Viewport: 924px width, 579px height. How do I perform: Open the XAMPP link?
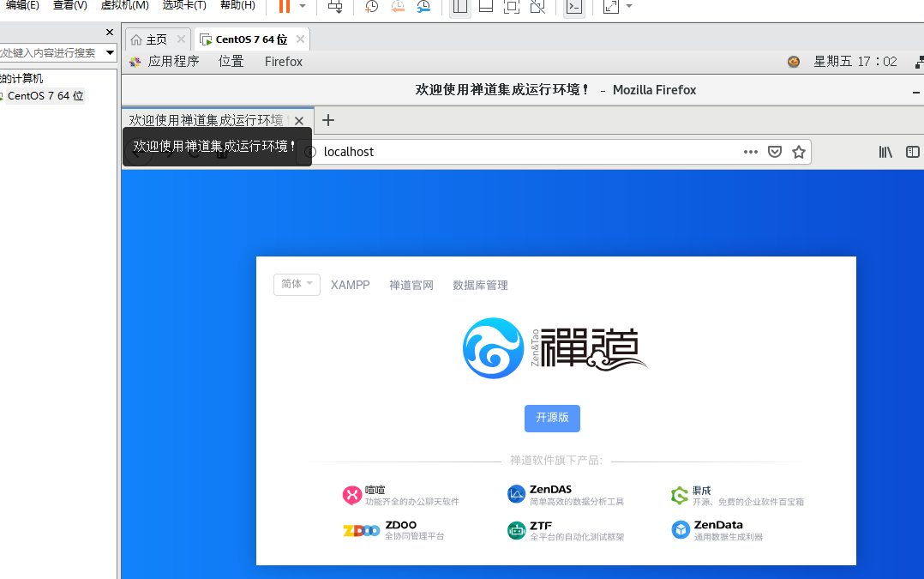tap(350, 285)
